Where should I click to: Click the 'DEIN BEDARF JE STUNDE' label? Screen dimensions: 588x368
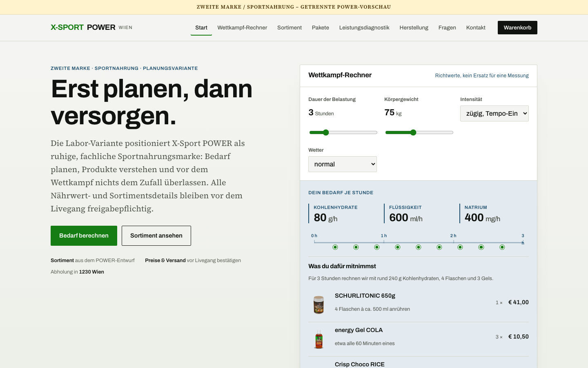pos(341,193)
